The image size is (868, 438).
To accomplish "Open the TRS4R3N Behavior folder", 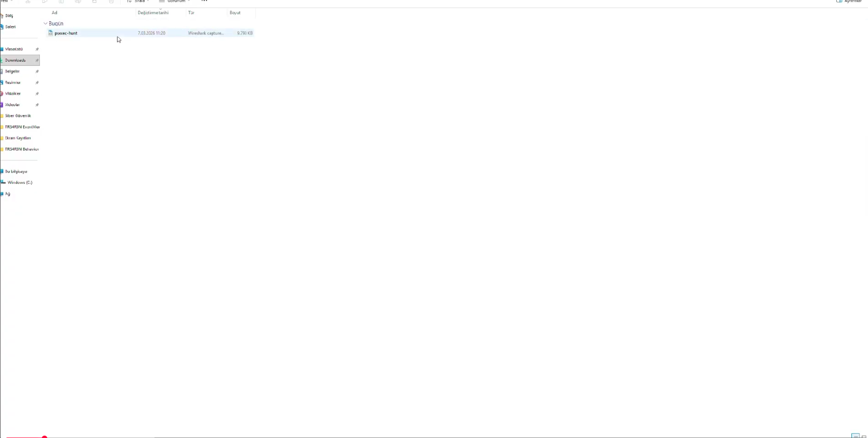I will [21, 149].
